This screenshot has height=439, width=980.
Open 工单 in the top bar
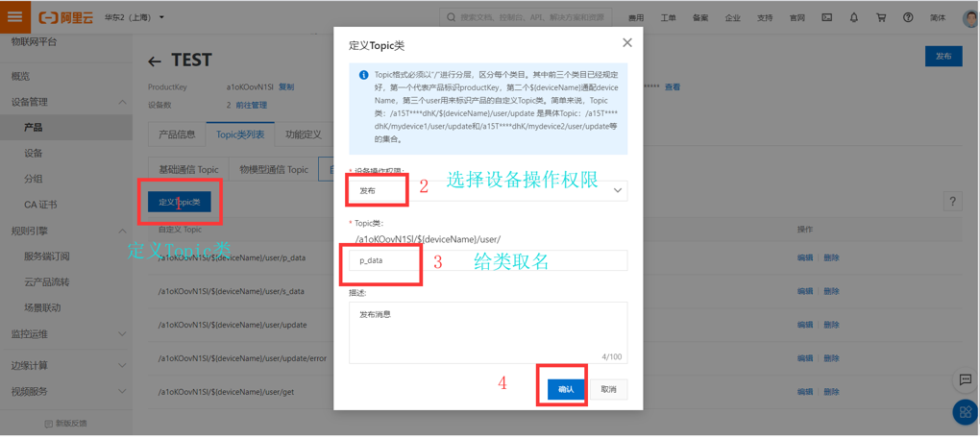pos(668,17)
